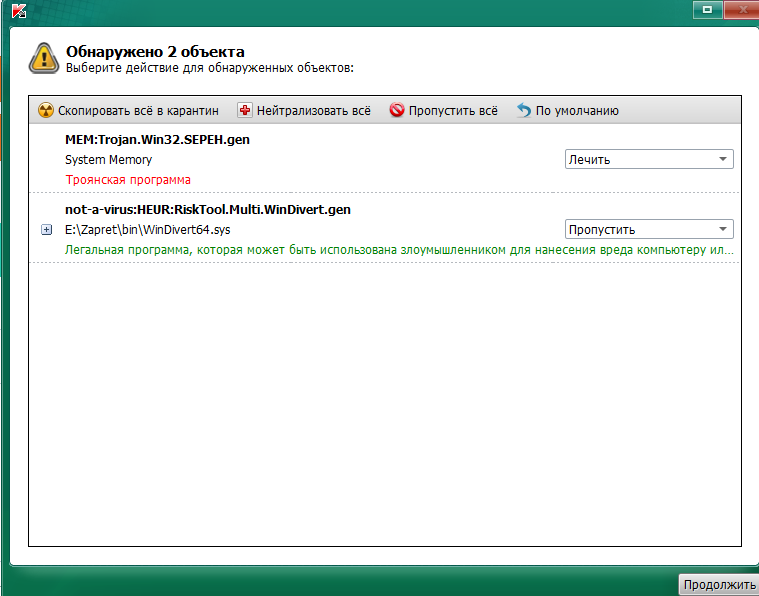Select Пропустить всё to skip all
Viewport: 759px width, 596px height.
443,110
